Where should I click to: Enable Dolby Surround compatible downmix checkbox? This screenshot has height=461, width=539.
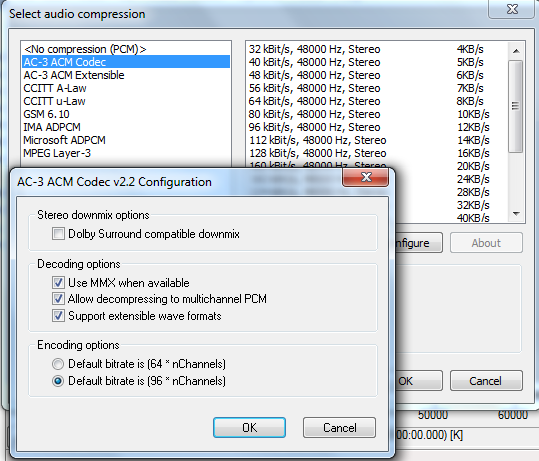point(58,234)
